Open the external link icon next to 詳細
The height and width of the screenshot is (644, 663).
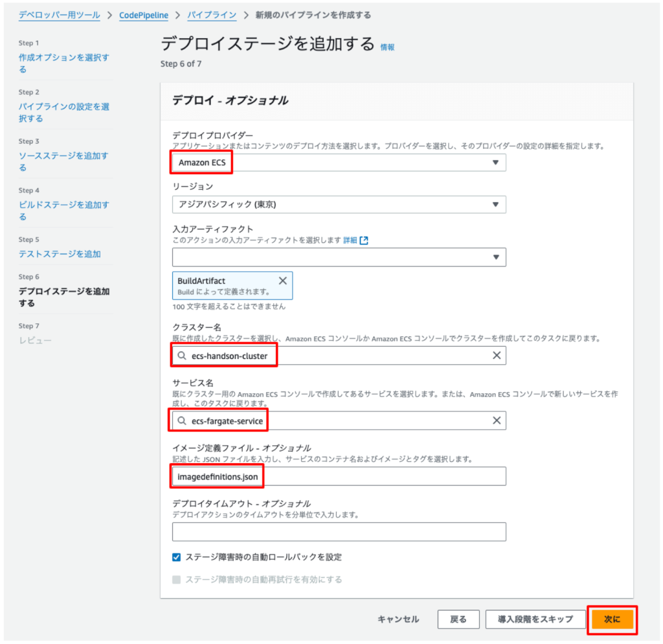click(x=363, y=239)
